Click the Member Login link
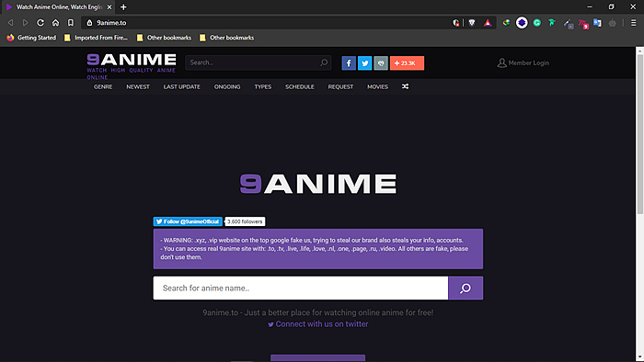Viewport: 644px width, 362px height. point(523,62)
